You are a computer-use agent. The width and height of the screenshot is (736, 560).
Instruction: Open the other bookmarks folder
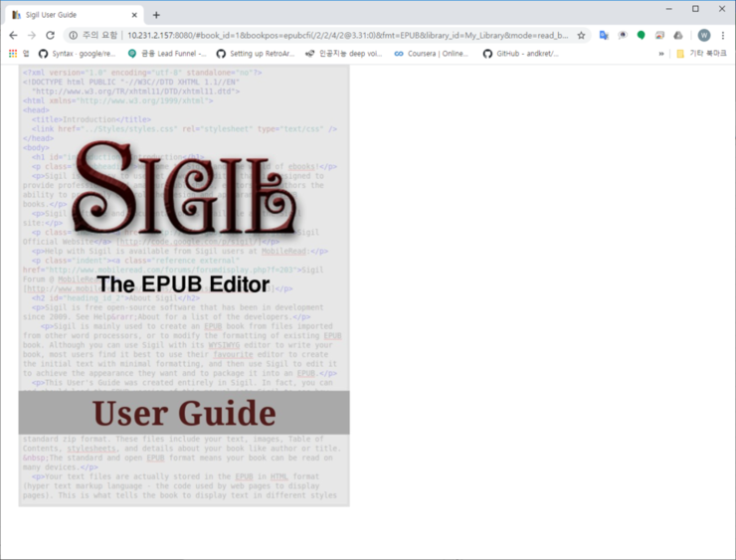point(701,54)
